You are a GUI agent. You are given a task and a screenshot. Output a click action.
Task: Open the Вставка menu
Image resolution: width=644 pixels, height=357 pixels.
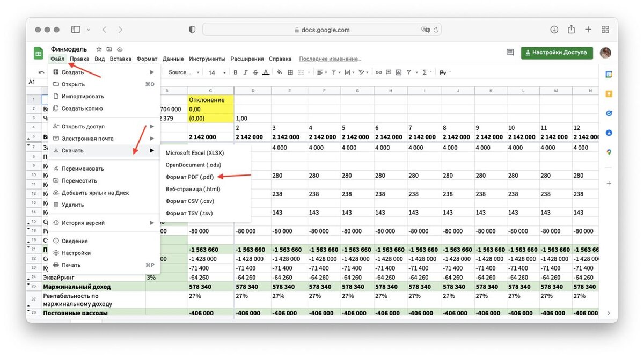pos(121,59)
